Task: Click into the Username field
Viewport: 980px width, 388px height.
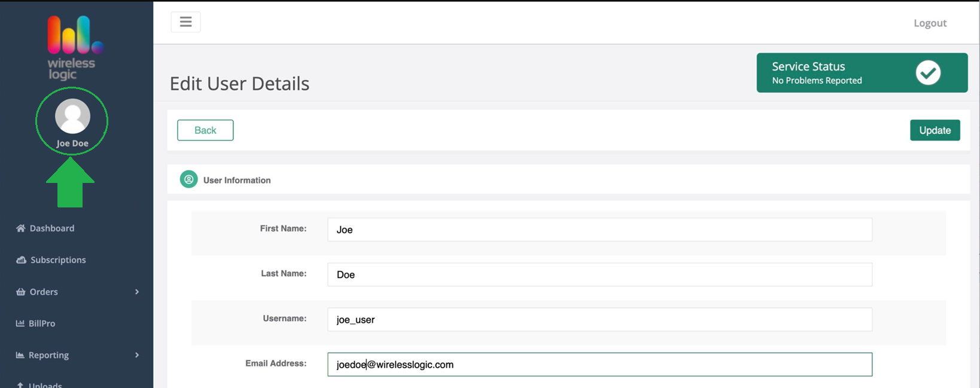Action: click(x=599, y=319)
